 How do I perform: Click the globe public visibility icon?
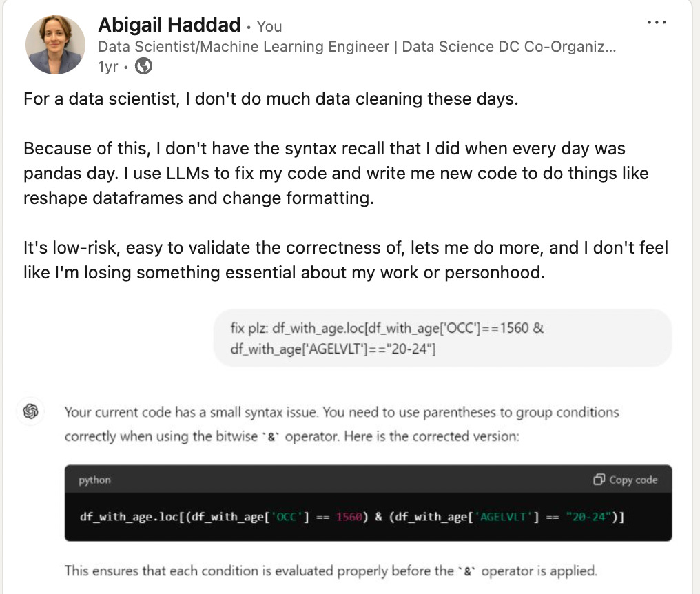(143, 66)
